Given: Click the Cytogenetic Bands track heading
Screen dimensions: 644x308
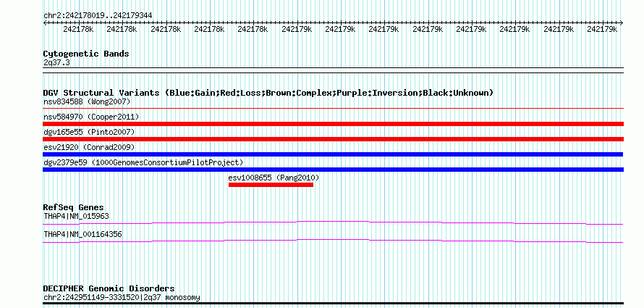Looking at the screenshot, I should (86, 54).
